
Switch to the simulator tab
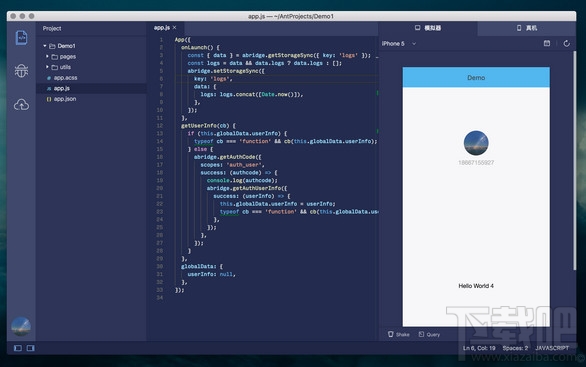[x=428, y=28]
